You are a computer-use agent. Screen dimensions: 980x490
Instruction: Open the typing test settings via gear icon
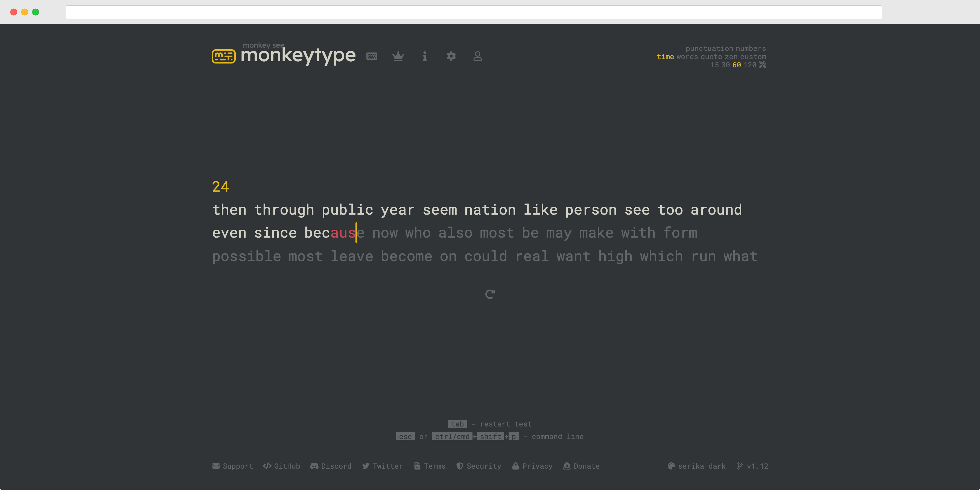tap(451, 56)
